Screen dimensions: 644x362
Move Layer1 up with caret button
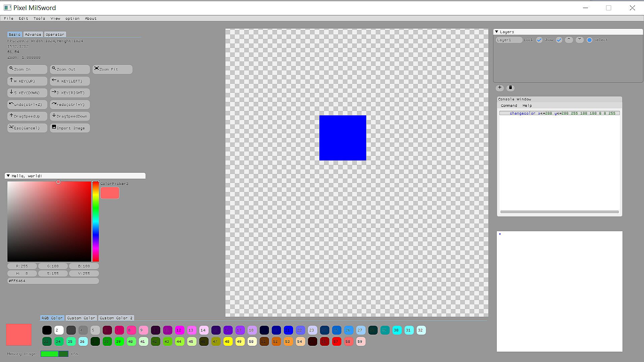click(x=569, y=40)
